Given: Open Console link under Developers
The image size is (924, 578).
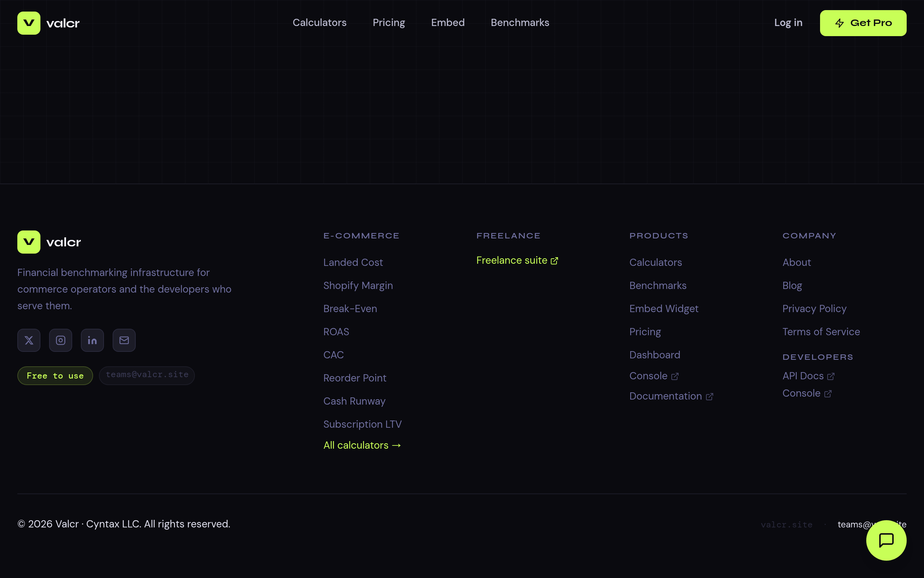Looking at the screenshot, I should pyautogui.click(x=807, y=393).
